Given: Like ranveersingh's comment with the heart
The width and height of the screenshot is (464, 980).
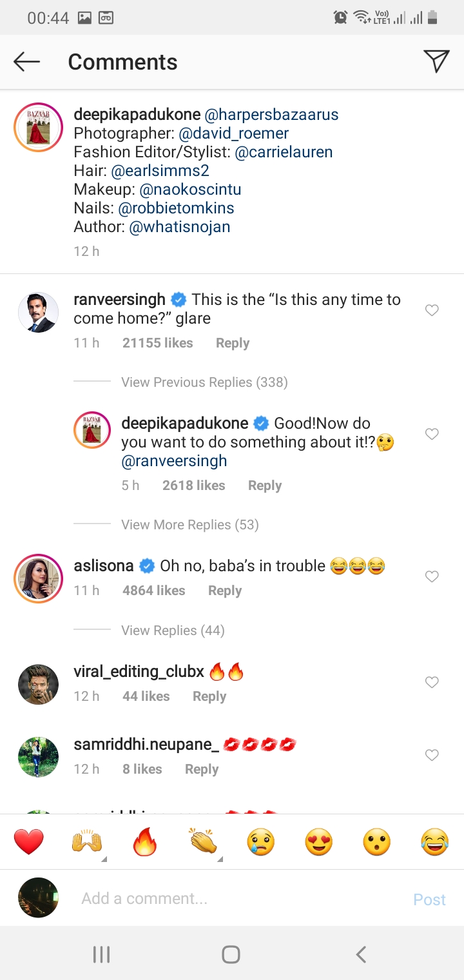Looking at the screenshot, I should click(x=432, y=311).
